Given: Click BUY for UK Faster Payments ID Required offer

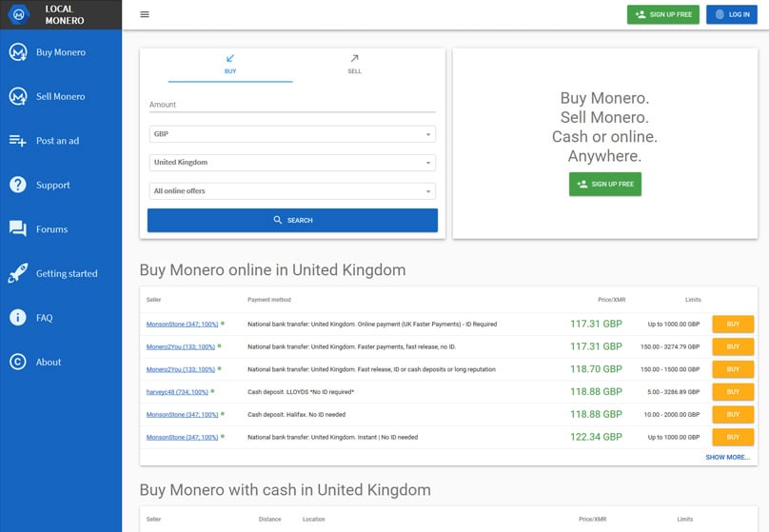Looking at the screenshot, I should 733,325.
